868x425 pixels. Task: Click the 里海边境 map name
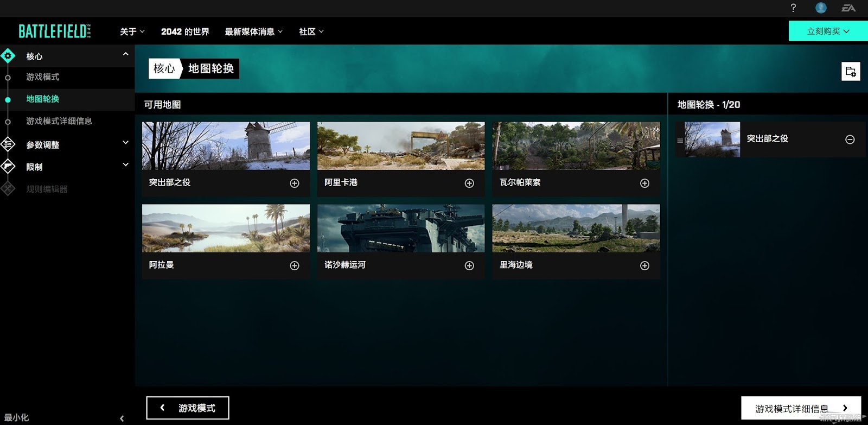516,265
